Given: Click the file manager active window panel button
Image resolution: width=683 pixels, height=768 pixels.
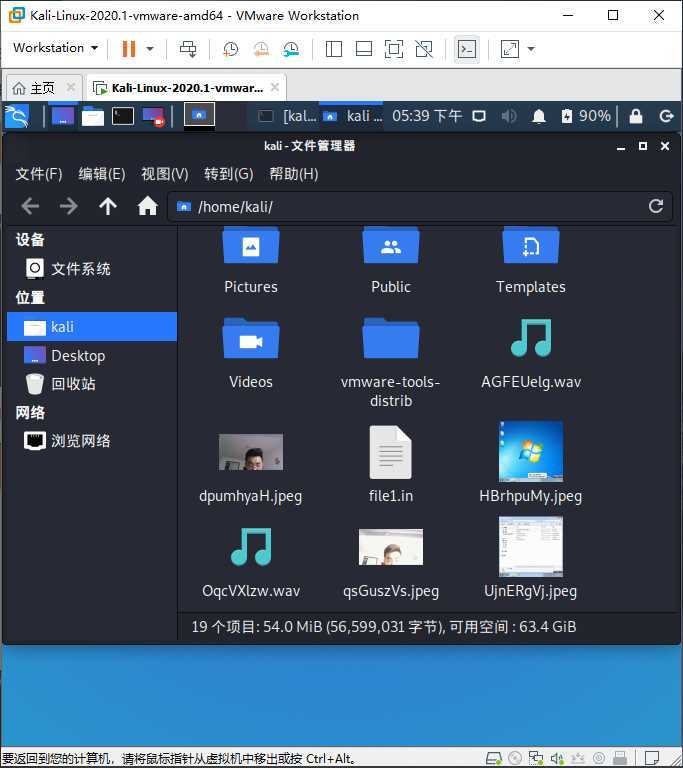Looking at the screenshot, I should [x=199, y=116].
